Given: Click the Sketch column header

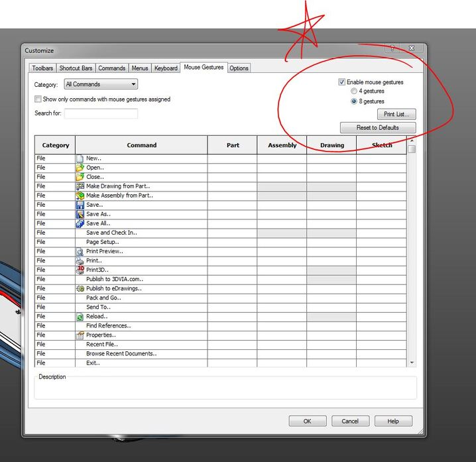Looking at the screenshot, I should point(382,145).
